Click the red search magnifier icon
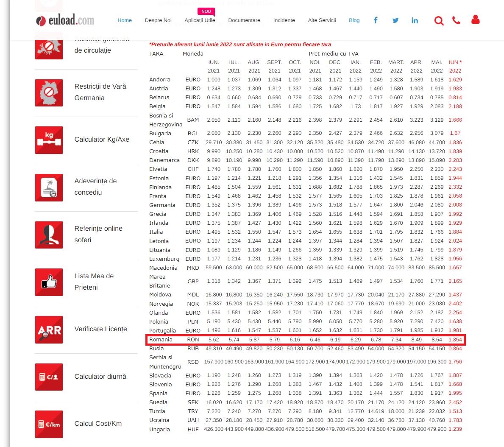The height and width of the screenshot is (447, 504). [x=439, y=21]
